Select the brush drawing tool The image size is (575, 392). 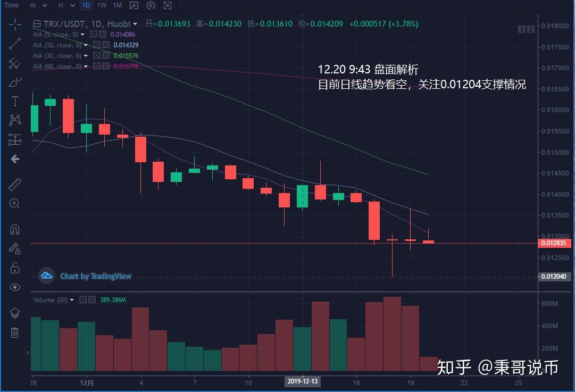tap(15, 82)
